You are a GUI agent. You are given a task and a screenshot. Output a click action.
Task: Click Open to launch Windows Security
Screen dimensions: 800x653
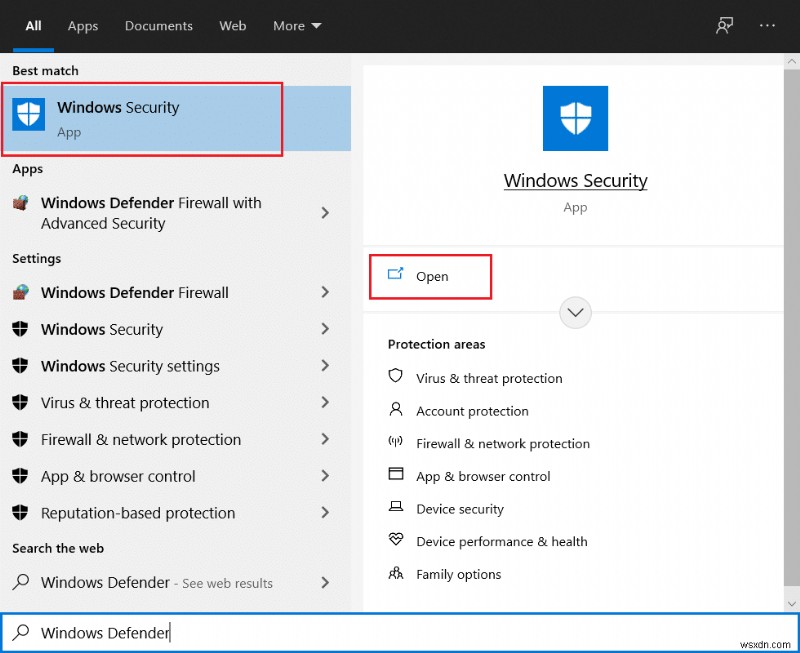[x=431, y=276]
